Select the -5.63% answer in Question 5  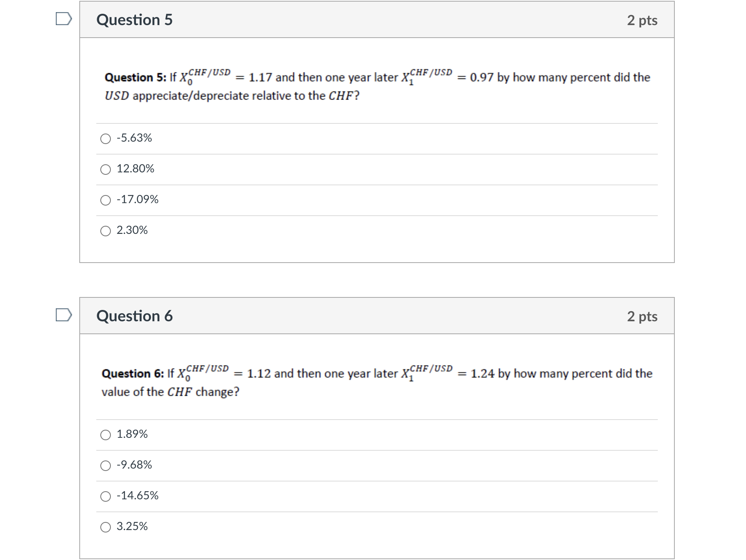click(x=105, y=139)
